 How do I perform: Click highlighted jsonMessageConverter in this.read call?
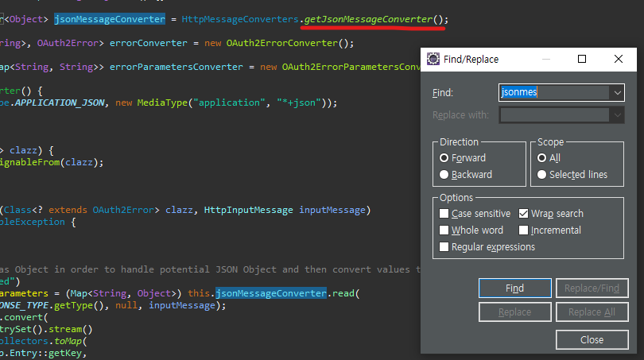[271, 293]
